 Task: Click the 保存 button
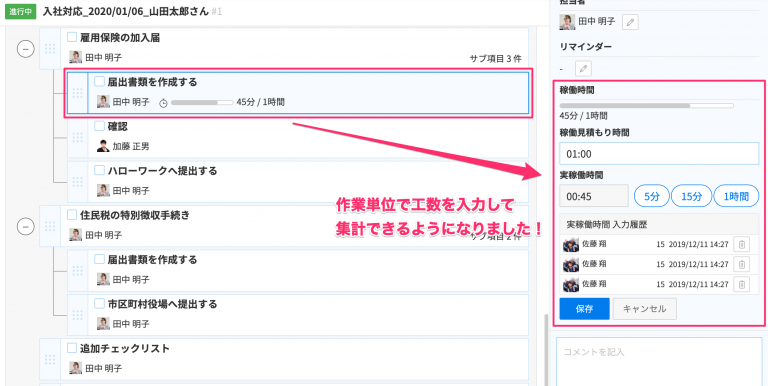click(584, 309)
